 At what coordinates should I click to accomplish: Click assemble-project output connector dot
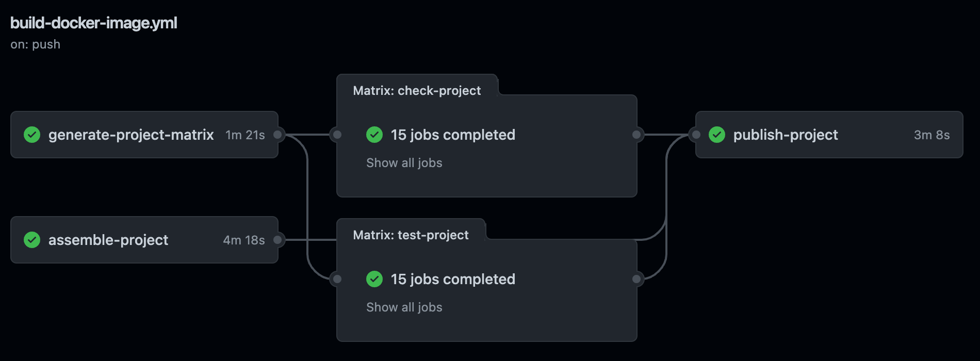point(277,240)
